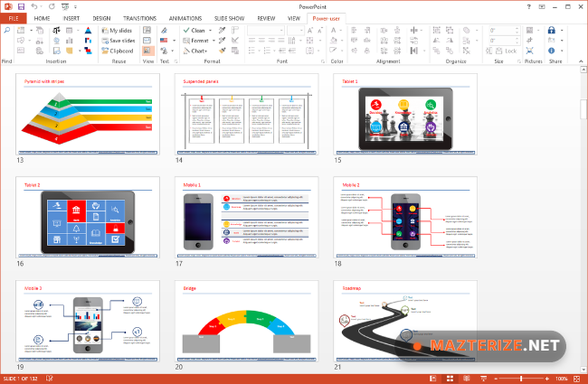588x384 pixels.
Task: Open the Text group dialog launcher
Action: coord(175,61)
